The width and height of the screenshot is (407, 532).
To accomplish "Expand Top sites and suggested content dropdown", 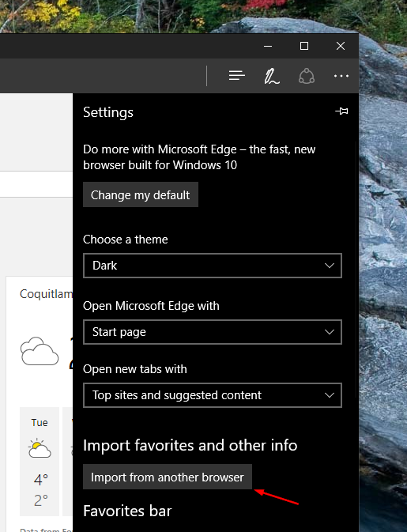I will [213, 395].
